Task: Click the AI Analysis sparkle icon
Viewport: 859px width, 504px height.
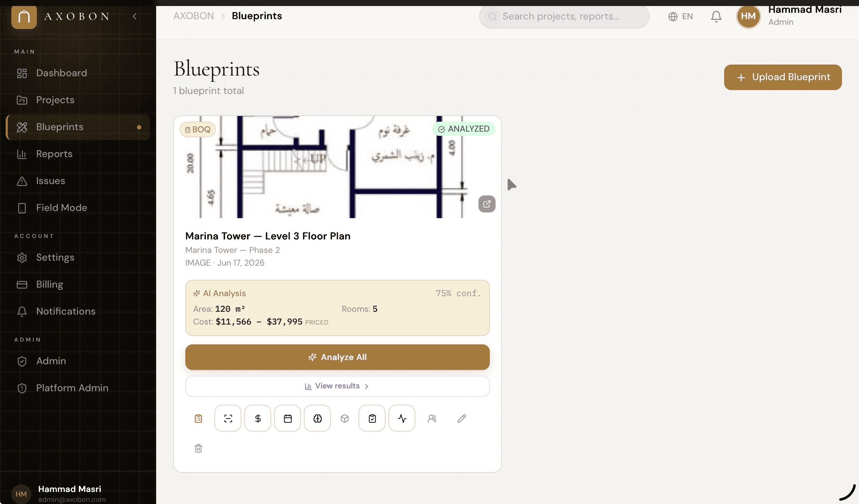Action: coord(197,293)
